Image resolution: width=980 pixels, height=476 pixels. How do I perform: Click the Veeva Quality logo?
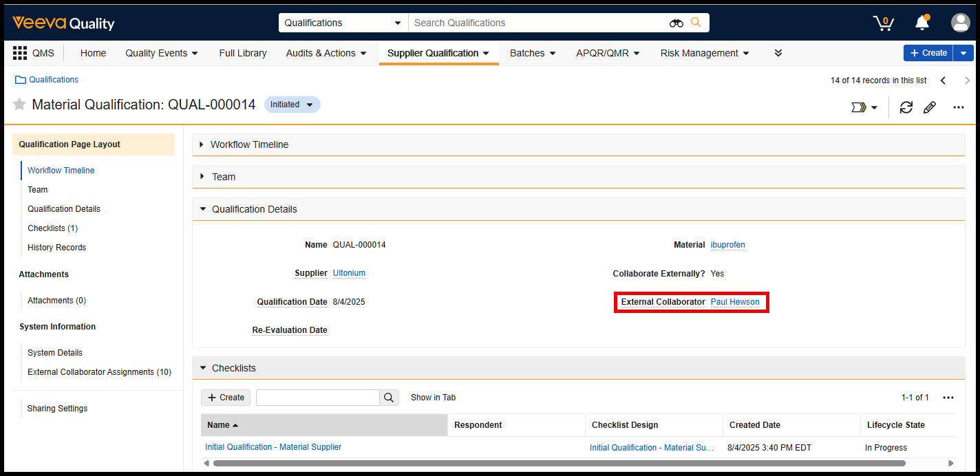[x=63, y=23]
